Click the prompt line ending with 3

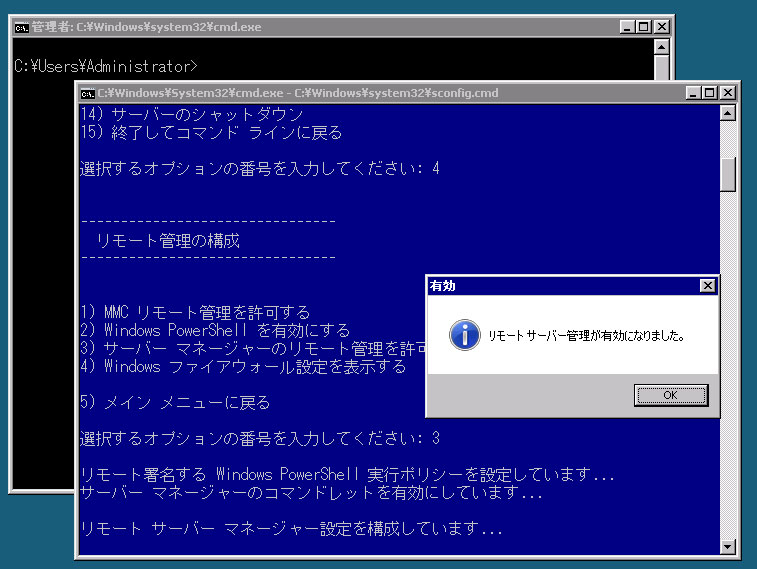pyautogui.click(x=260, y=438)
